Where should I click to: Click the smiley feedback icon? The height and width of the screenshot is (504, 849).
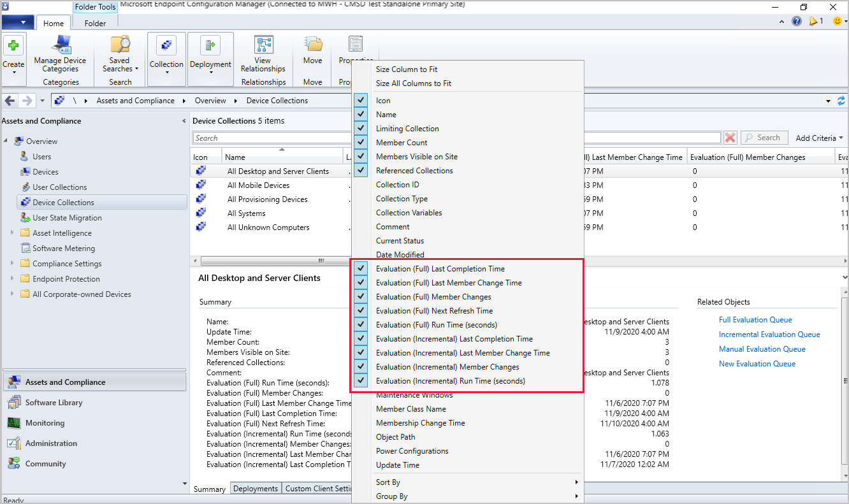(x=838, y=21)
